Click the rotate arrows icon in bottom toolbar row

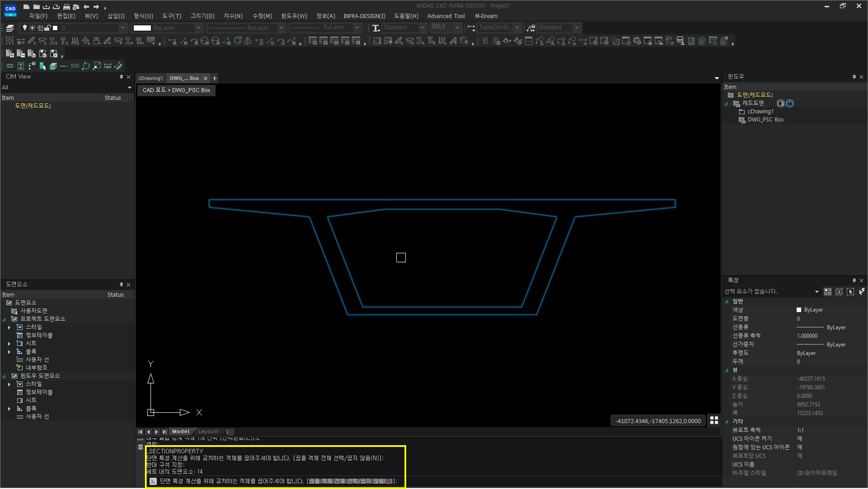point(86,66)
